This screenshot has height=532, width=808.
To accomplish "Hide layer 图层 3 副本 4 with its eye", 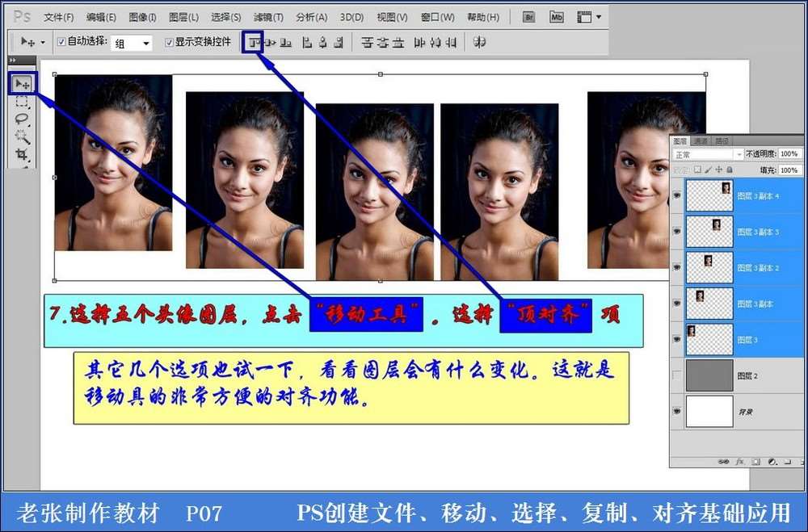I will (x=677, y=195).
